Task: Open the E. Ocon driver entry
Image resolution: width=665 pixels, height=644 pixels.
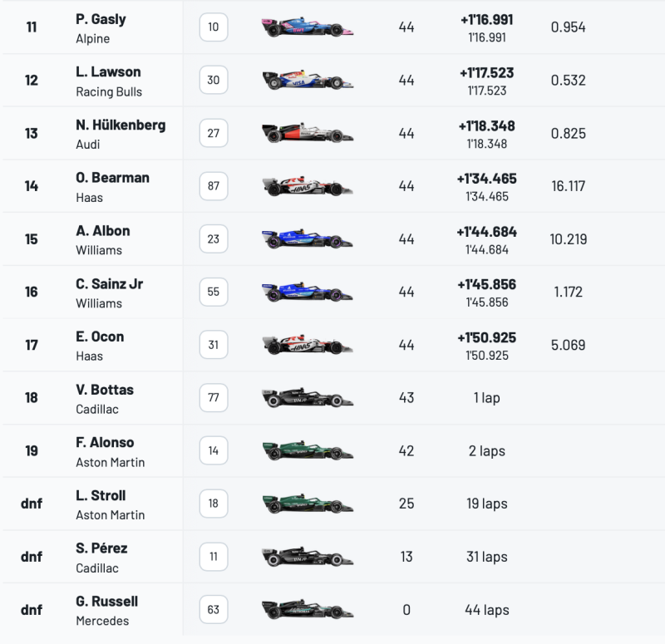Action: coord(100,337)
